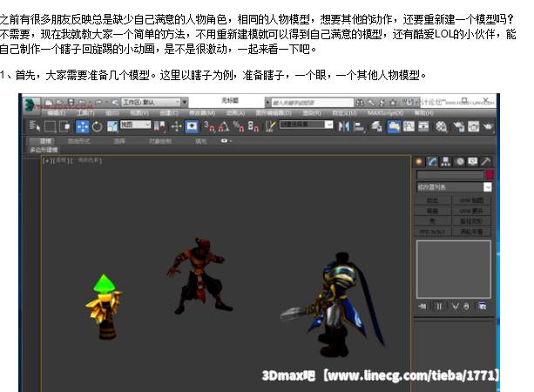The width and height of the screenshot is (534, 392).
Task: Click the 涡轮平滑 modifier button
Action: [471, 232]
